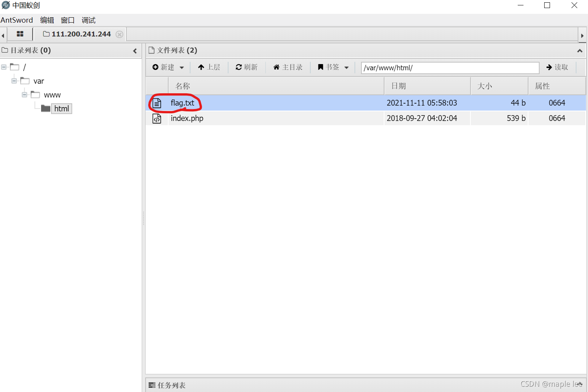588x392 pixels.
Task: Close the 111.200.241.244 tab
Action: pyautogui.click(x=119, y=34)
